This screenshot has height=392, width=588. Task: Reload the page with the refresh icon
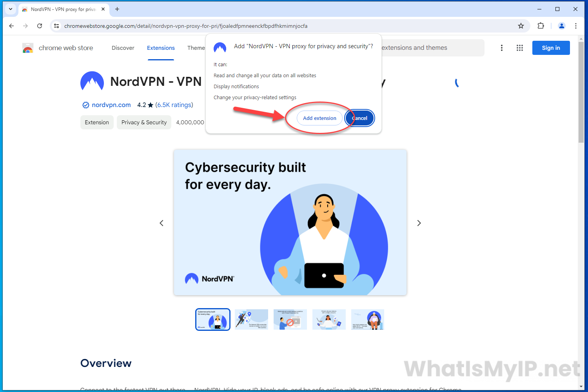40,26
